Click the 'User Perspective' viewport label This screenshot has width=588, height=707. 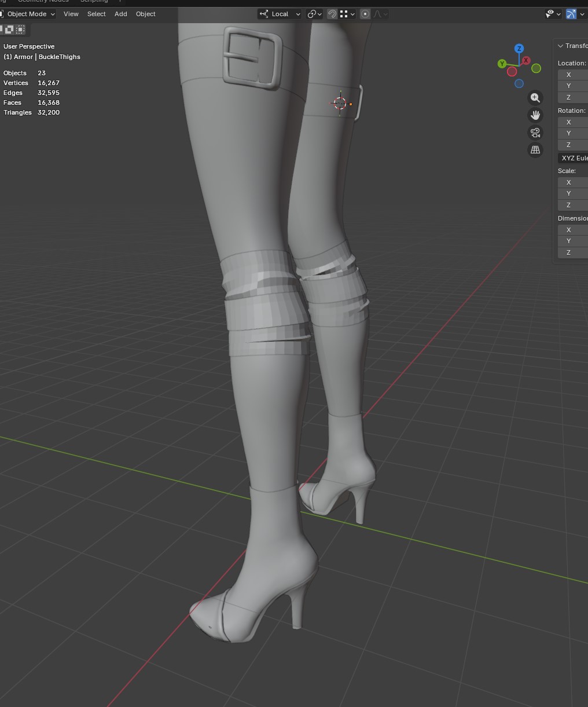[29, 46]
